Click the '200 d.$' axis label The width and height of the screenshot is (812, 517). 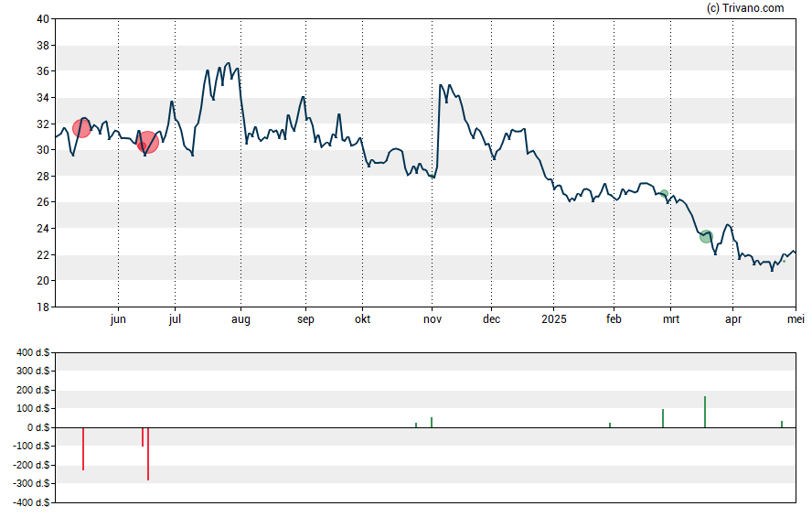coord(33,390)
